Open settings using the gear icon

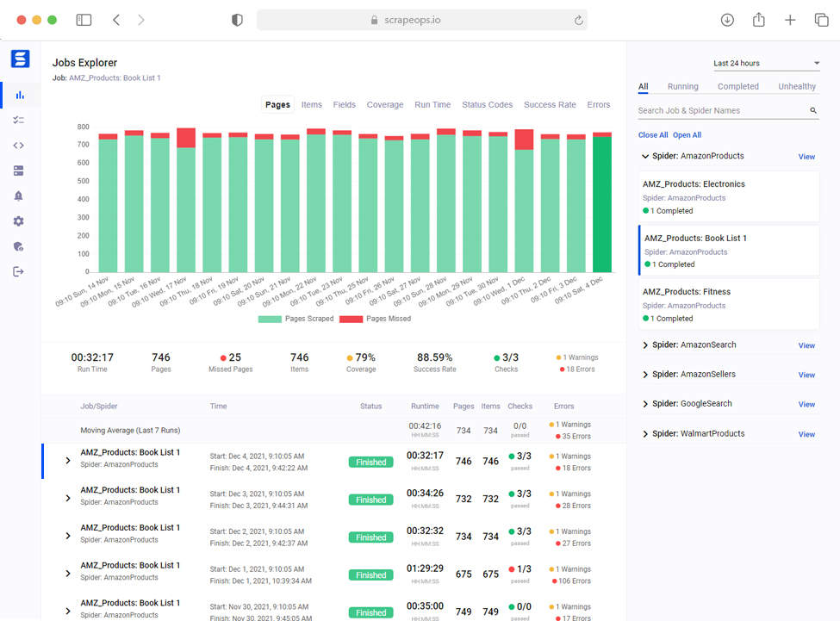21,220
